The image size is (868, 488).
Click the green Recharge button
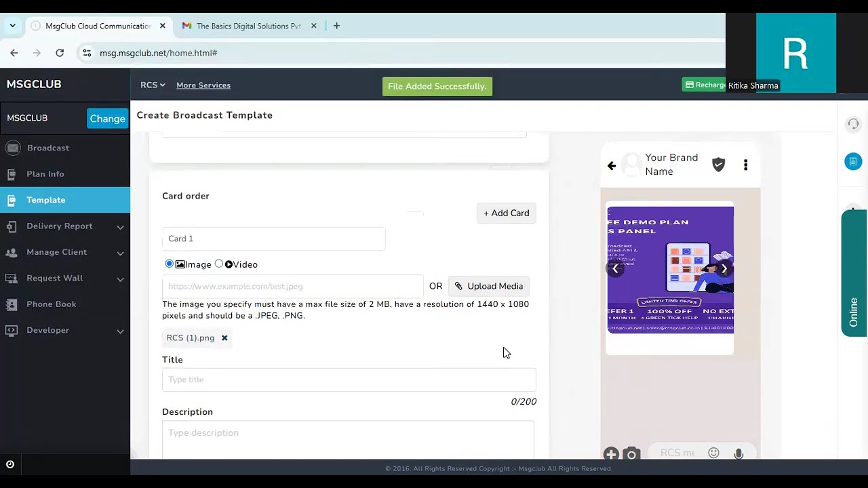click(704, 85)
